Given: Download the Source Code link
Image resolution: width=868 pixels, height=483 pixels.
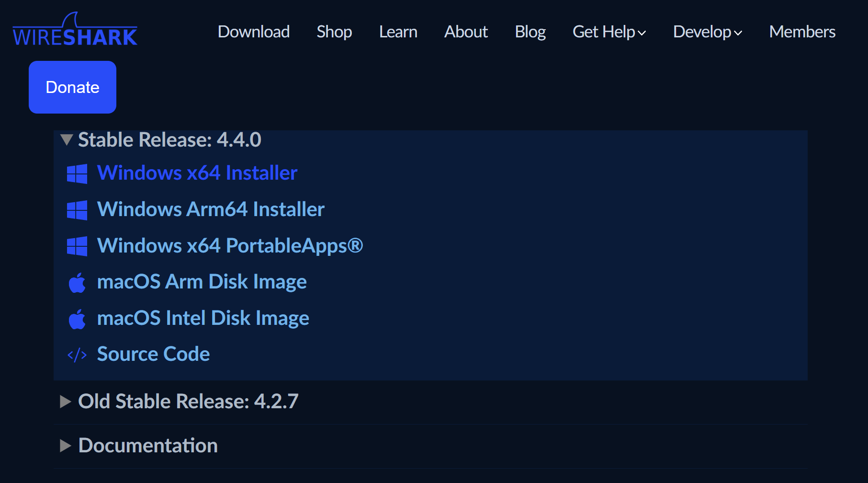Looking at the screenshot, I should (x=153, y=354).
